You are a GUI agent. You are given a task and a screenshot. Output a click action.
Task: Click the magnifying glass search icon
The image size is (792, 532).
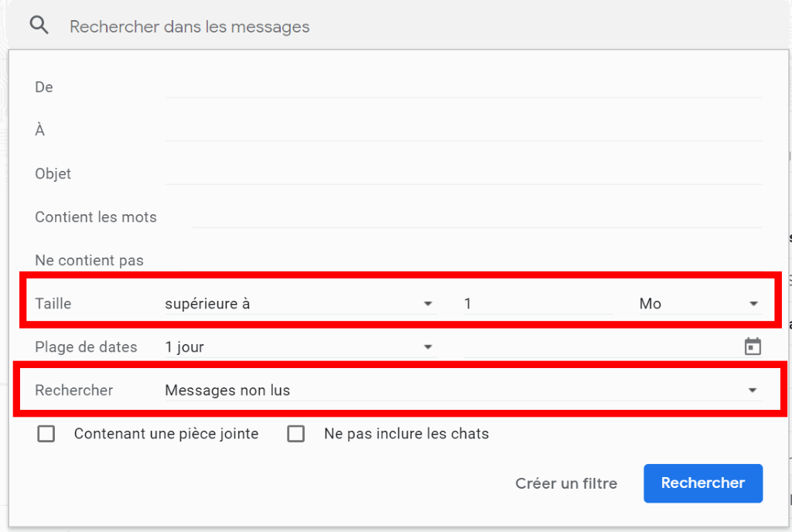[39, 25]
